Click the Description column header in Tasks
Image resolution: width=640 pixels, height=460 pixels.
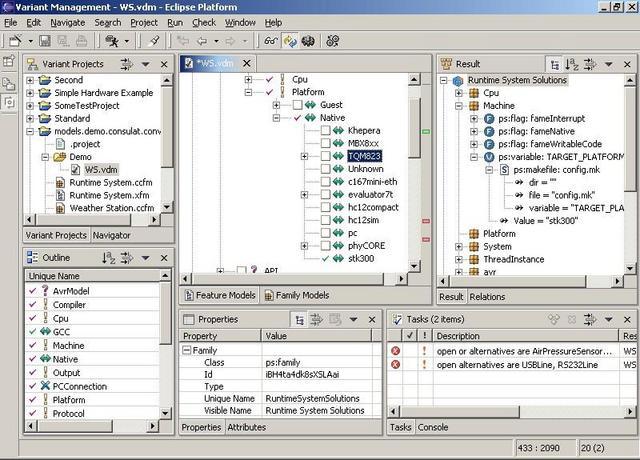pos(526,336)
